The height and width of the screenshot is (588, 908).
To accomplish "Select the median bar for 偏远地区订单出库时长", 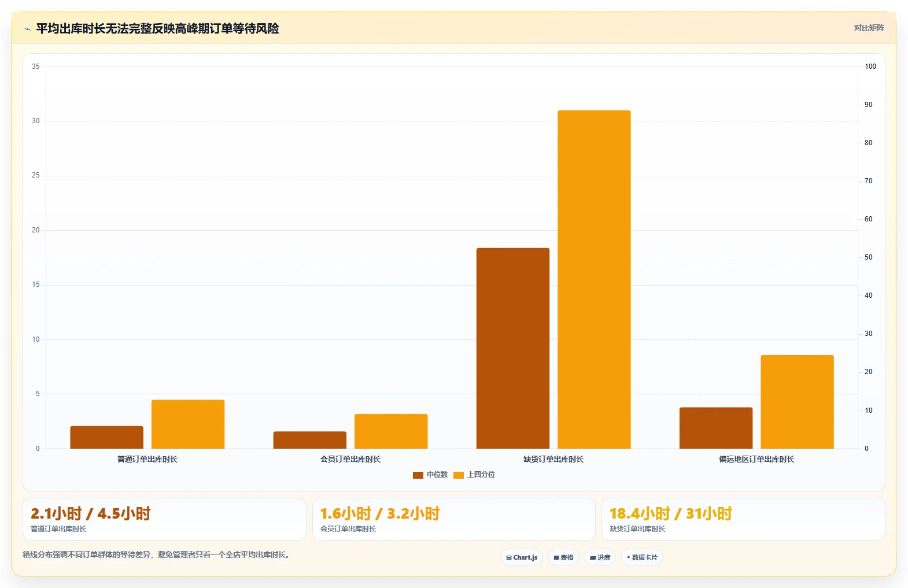I will (x=716, y=428).
